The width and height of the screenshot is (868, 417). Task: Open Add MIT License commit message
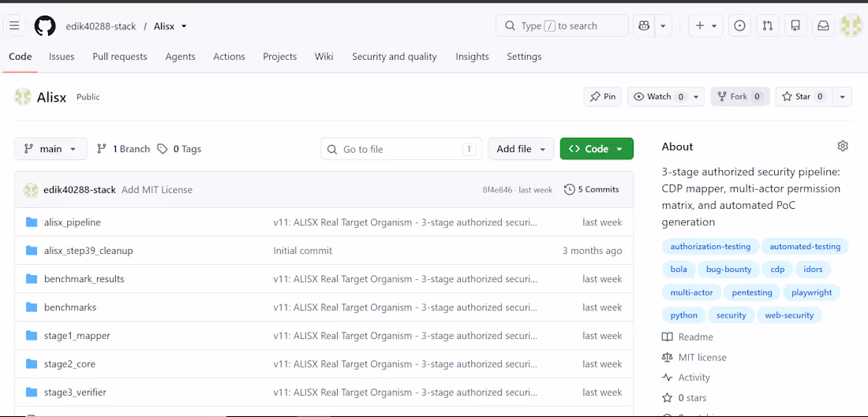tap(157, 190)
